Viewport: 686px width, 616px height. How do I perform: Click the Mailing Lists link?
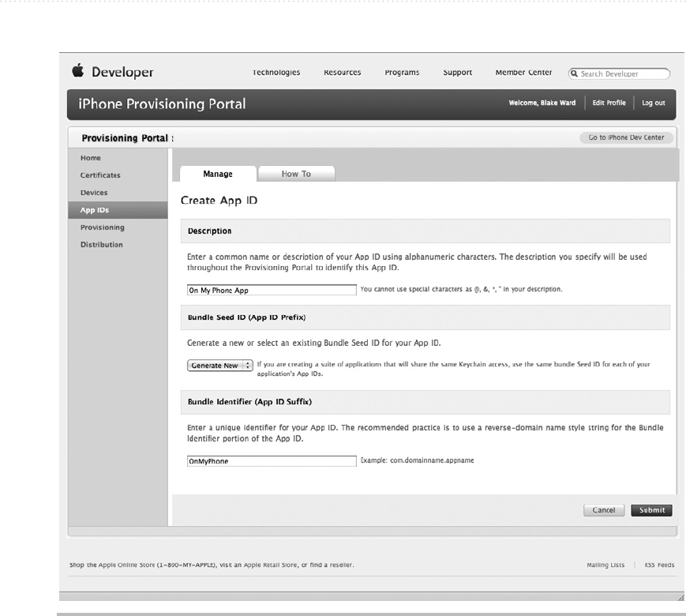(605, 565)
